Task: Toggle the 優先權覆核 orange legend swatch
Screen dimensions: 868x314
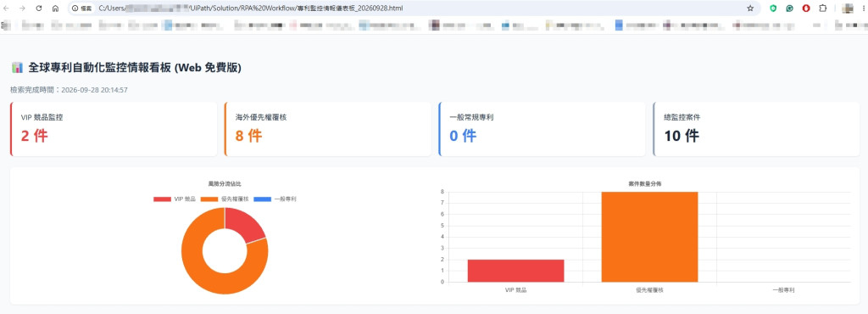Action: [x=209, y=199]
